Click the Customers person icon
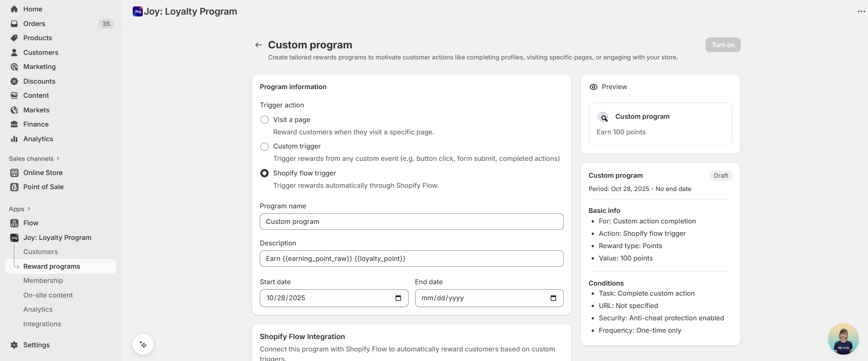This screenshot has width=868, height=361. (14, 53)
